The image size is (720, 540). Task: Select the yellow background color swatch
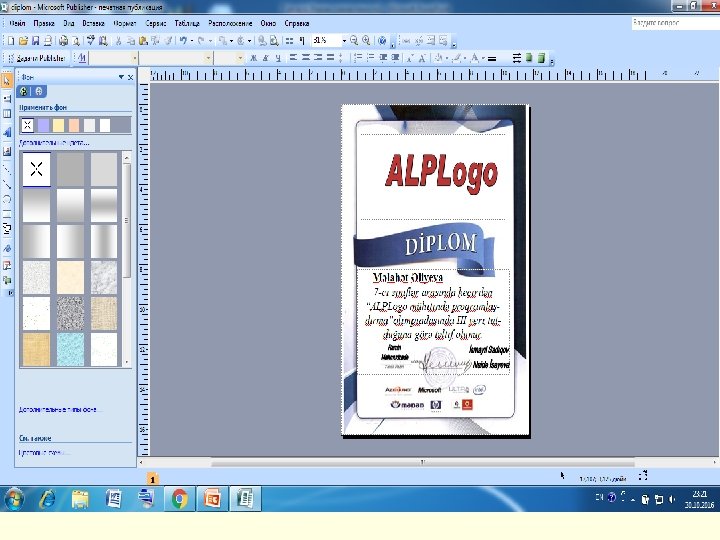pyautogui.click(x=59, y=125)
